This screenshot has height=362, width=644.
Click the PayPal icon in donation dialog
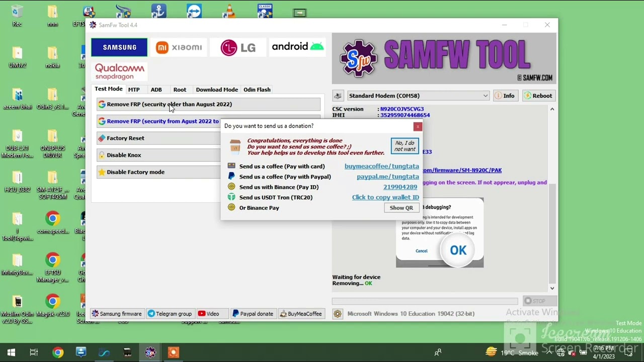[x=231, y=176]
